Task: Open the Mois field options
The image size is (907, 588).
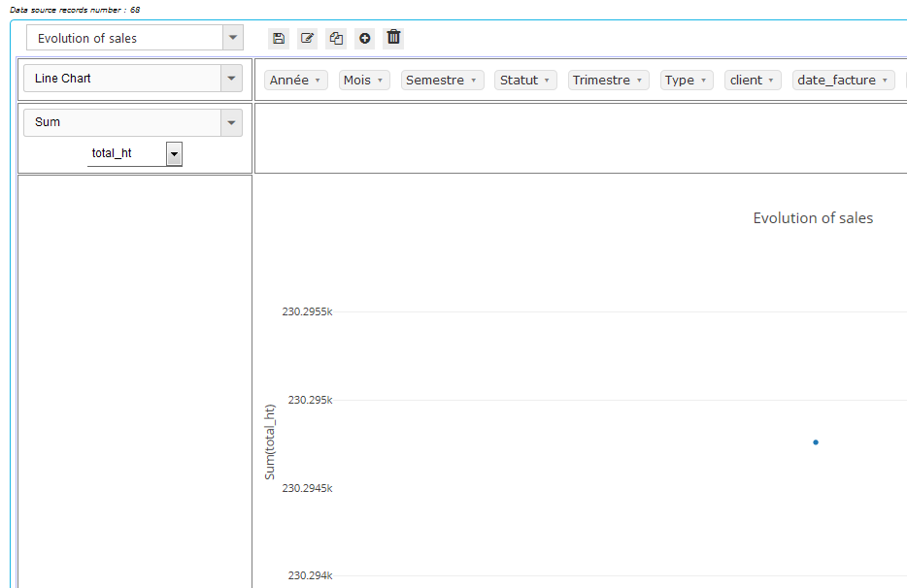Action: pyautogui.click(x=363, y=80)
